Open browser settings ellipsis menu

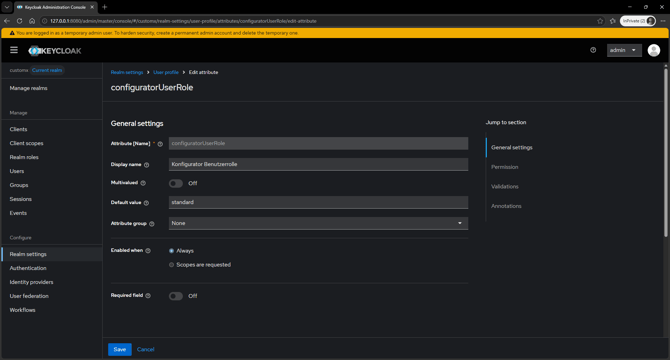tap(663, 21)
